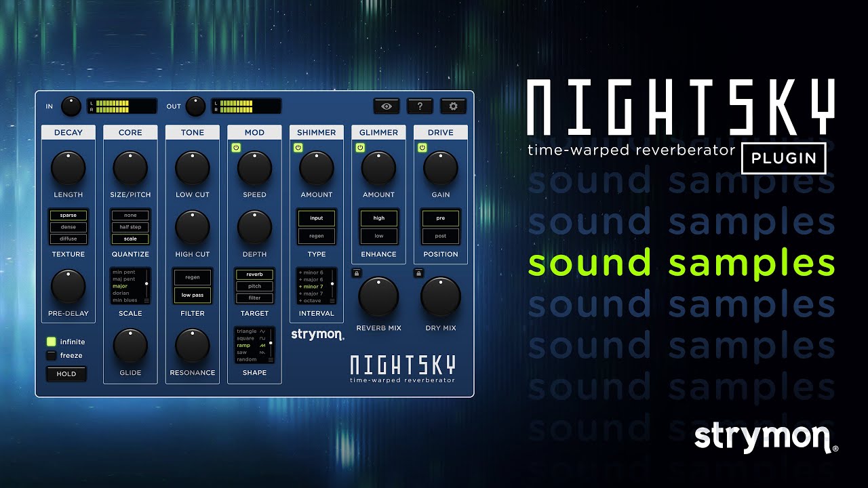Pick major 6 shimmer interval
868x488 pixels.
(311, 279)
